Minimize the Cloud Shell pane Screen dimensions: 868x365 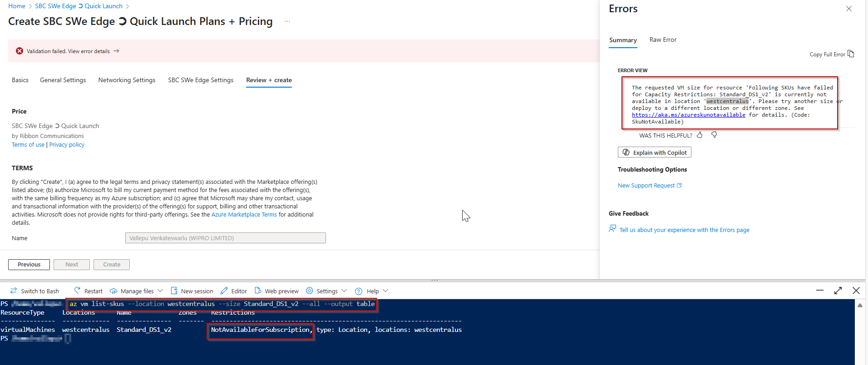pyautogui.click(x=820, y=291)
